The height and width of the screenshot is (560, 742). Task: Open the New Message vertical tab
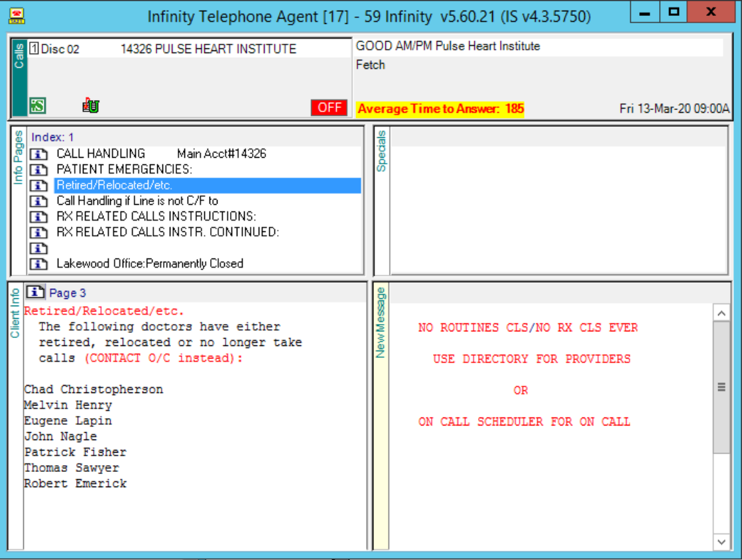[x=381, y=416]
